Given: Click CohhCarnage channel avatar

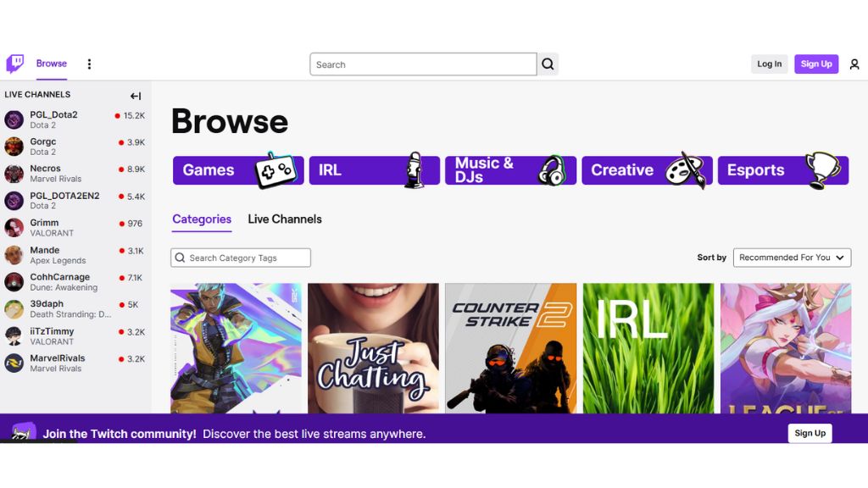Looking at the screenshot, I should pos(14,282).
